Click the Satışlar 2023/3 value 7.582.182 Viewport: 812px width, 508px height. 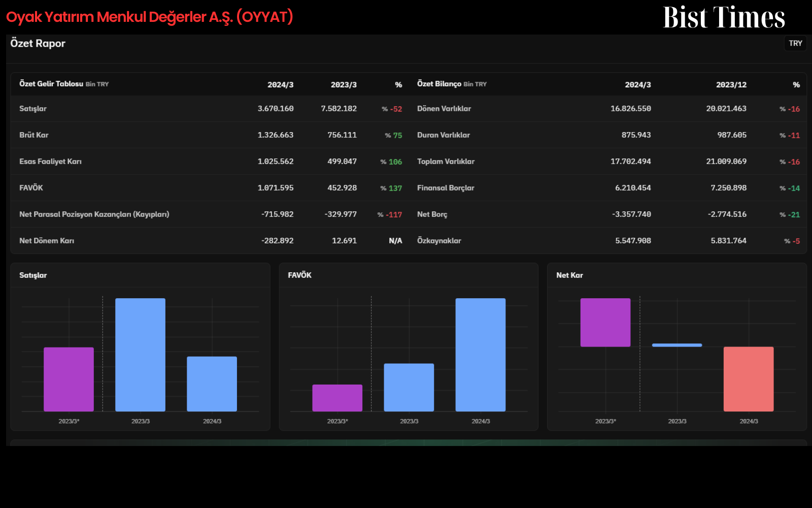click(339, 109)
